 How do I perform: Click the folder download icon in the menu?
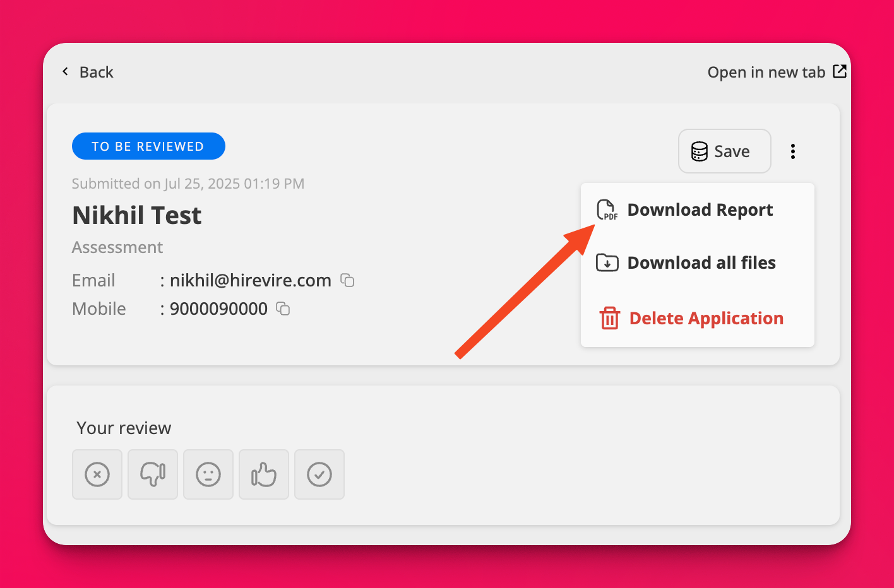click(x=607, y=262)
